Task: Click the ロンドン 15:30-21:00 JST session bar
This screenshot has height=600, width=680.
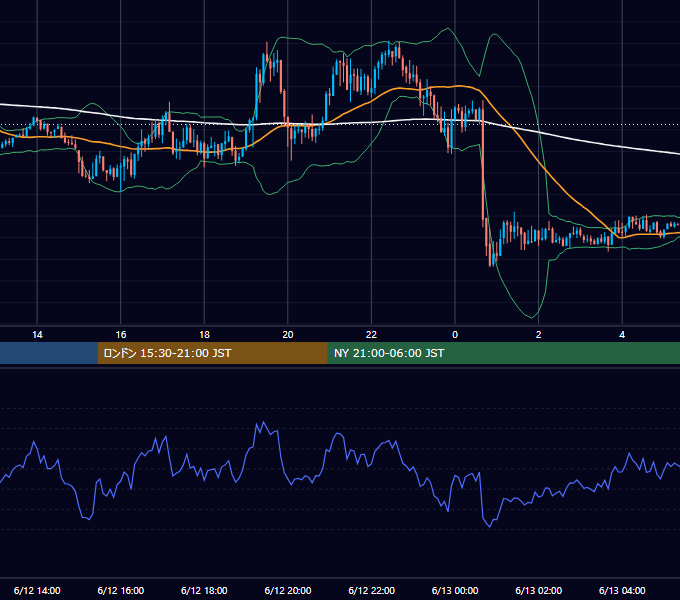Action: click(212, 353)
